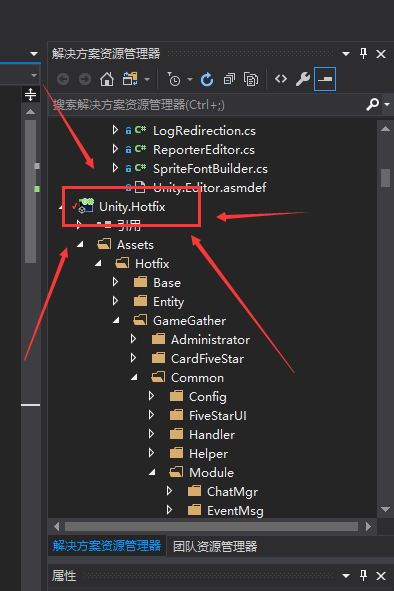Switch to 解决方案资源管理器 tab
This screenshot has height=591, width=394.
click(x=107, y=546)
